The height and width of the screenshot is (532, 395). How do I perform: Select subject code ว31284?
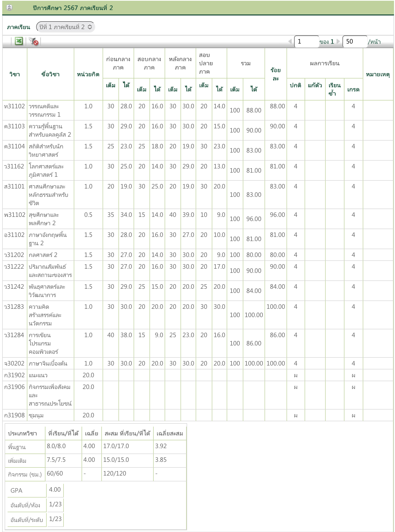pyautogui.click(x=14, y=335)
